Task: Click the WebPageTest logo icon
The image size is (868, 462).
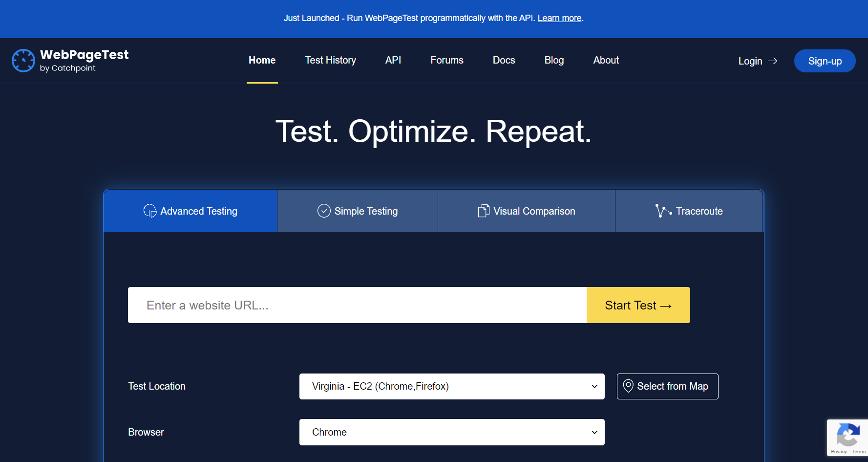Action: point(23,60)
